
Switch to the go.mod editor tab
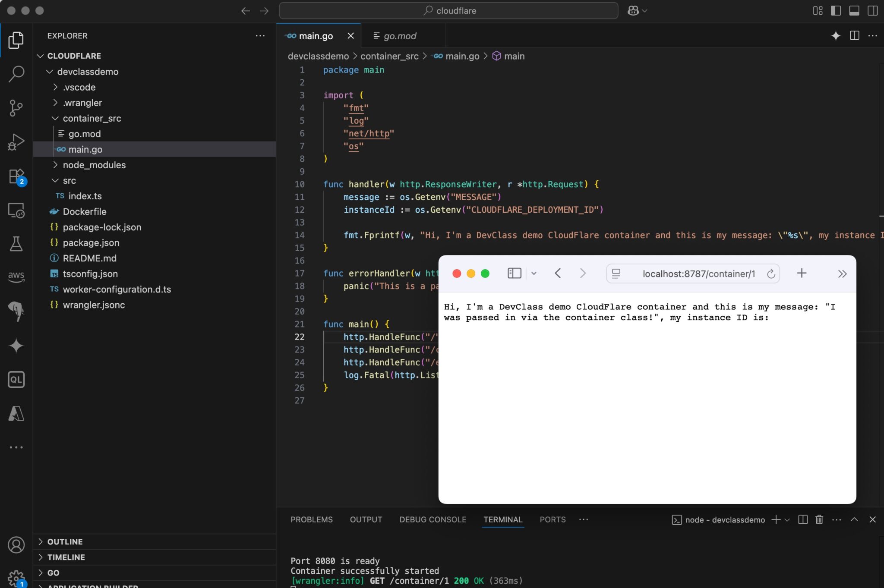click(399, 36)
